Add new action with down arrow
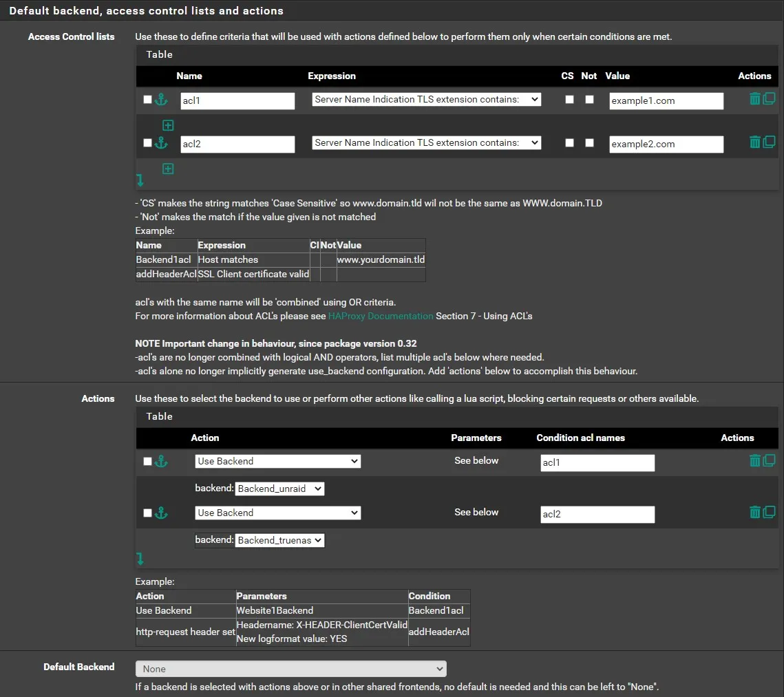The image size is (784, 697). [x=140, y=558]
